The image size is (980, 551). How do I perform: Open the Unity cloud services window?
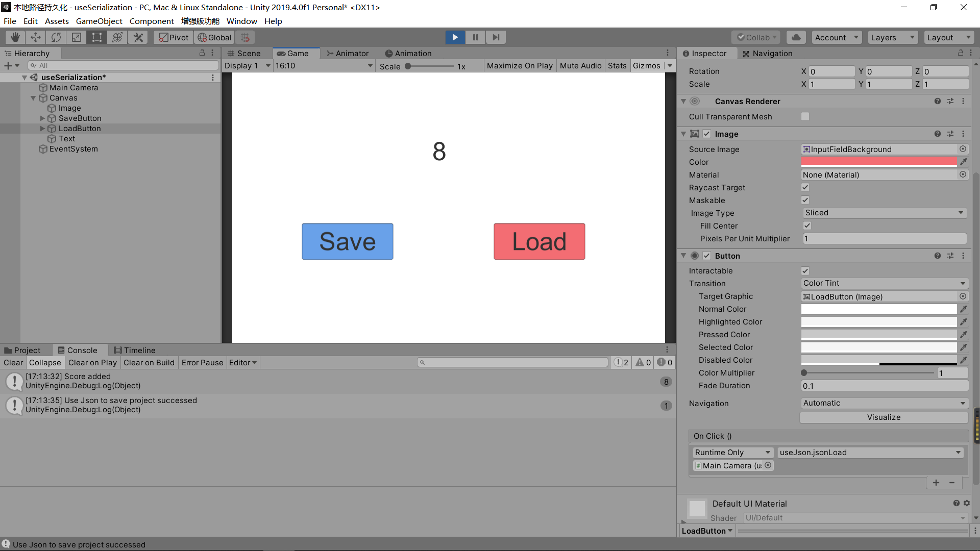pos(796,37)
